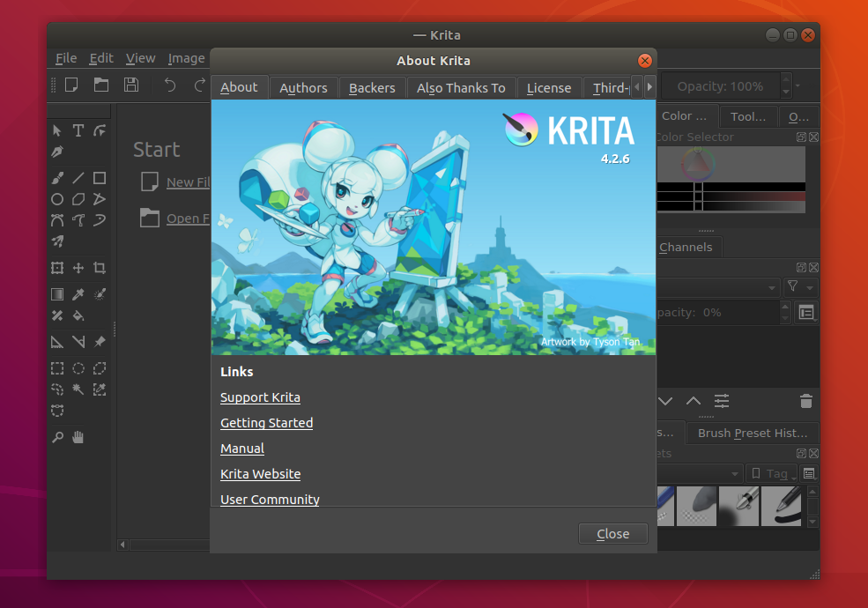Move layer up with arrow icon
Screen dimensions: 868x608
point(693,401)
